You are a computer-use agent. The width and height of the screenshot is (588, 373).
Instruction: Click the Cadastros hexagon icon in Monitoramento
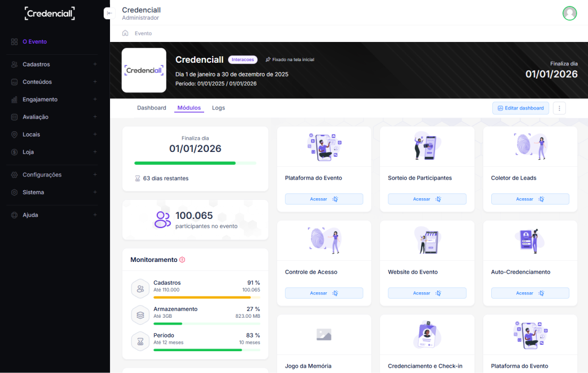coord(140,289)
